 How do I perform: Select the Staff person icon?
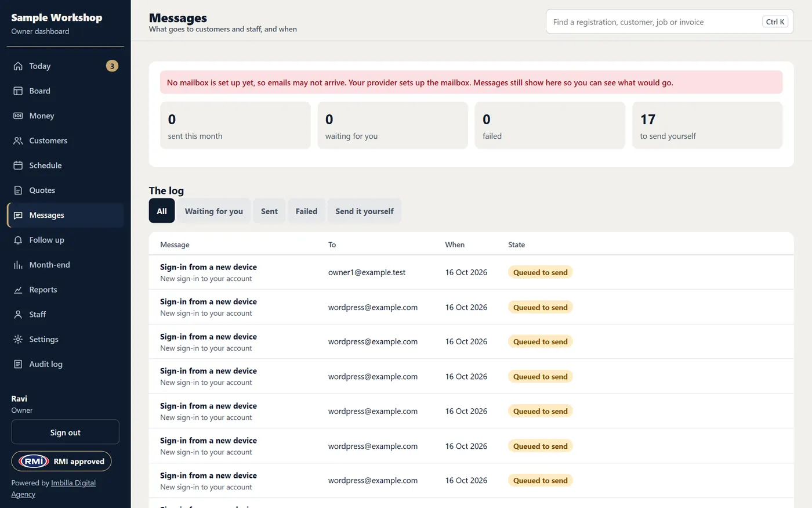[x=18, y=315]
